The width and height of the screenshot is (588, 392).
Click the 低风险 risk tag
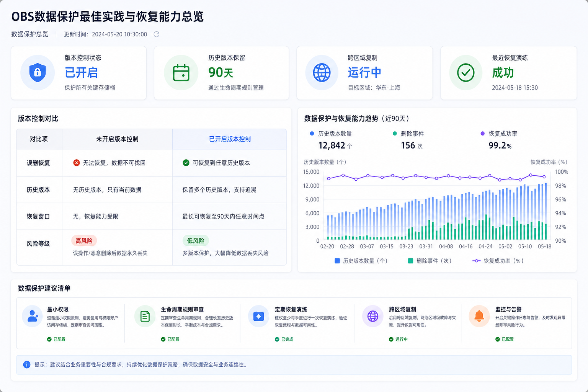tap(196, 240)
